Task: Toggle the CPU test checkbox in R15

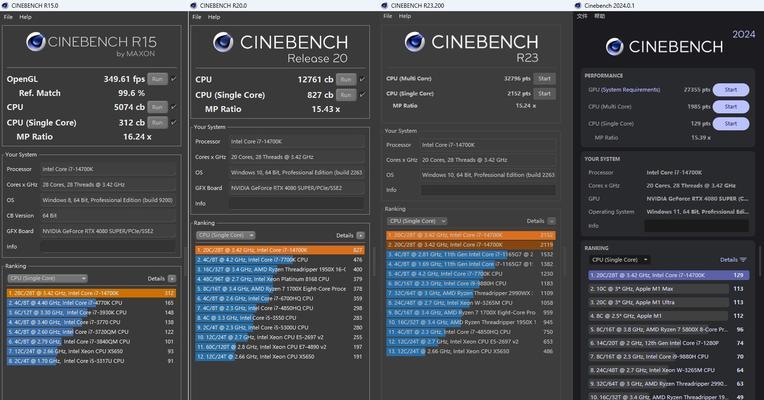Action: pos(174,107)
